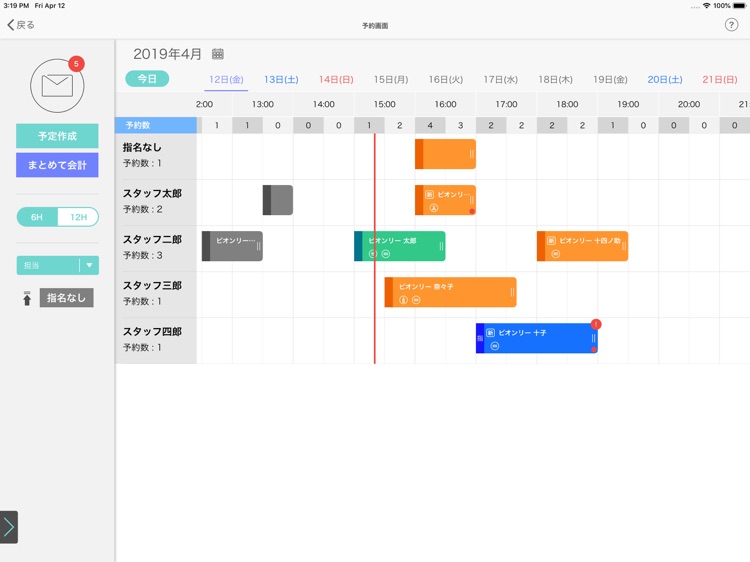This screenshot has height=562, width=750.
Task: Click the 指名なし gray tag button
Action: pos(66,298)
